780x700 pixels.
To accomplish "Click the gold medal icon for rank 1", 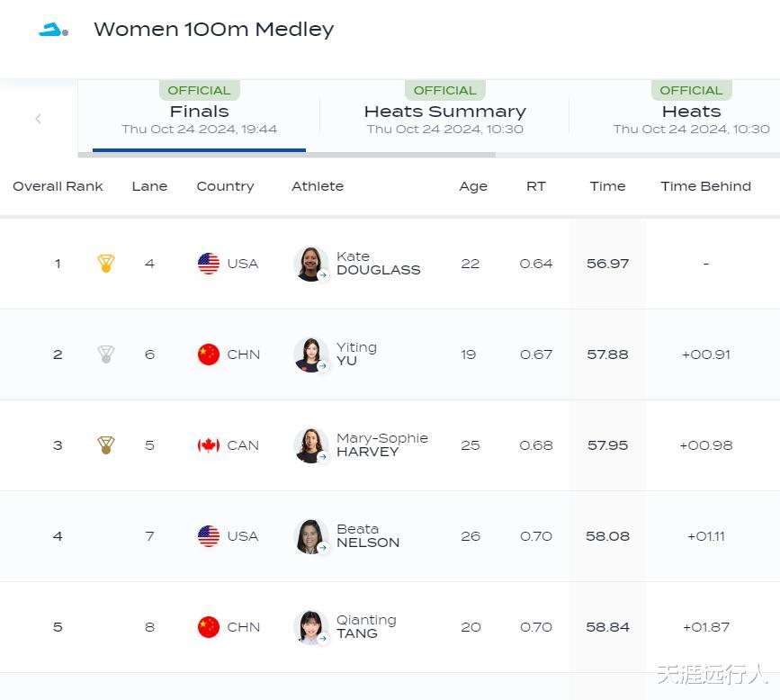I will click(105, 264).
